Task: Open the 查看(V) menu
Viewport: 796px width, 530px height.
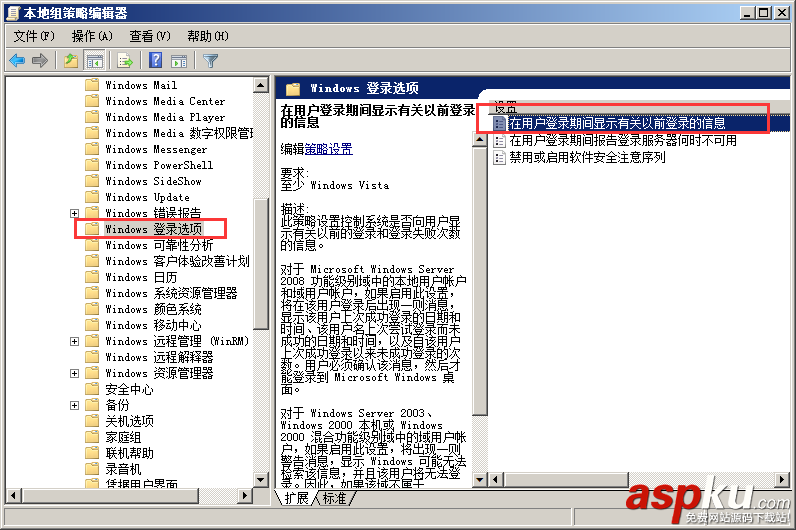Action: coord(150,36)
